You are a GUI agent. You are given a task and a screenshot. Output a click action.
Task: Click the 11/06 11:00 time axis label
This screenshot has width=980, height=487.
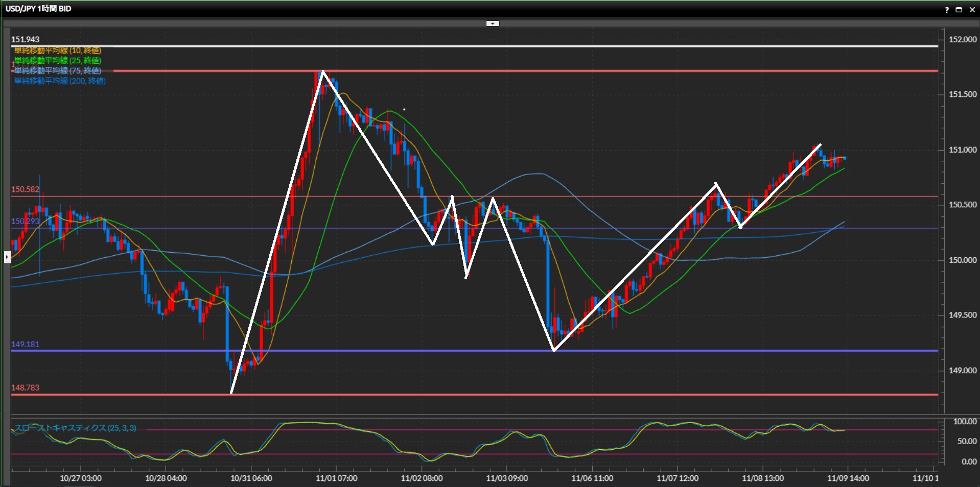point(592,478)
